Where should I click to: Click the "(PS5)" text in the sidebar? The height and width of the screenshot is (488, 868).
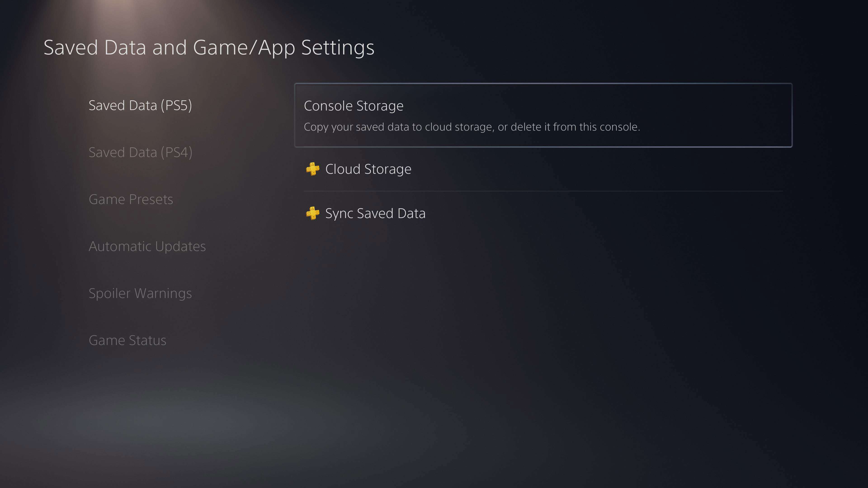(x=176, y=106)
